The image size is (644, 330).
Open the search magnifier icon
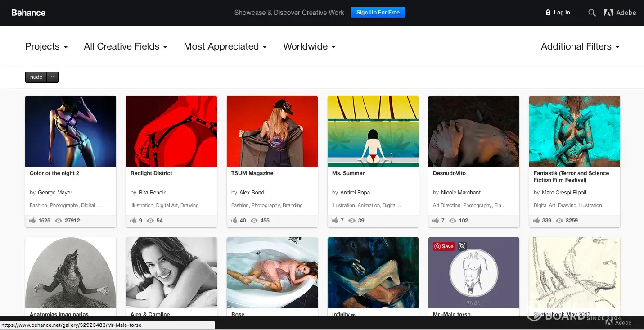592,13
